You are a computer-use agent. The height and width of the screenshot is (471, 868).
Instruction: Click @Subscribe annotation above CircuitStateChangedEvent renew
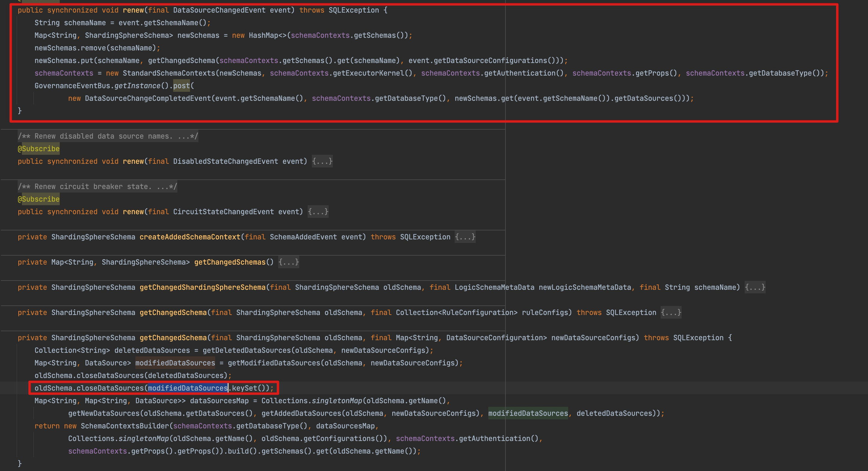tap(39, 199)
